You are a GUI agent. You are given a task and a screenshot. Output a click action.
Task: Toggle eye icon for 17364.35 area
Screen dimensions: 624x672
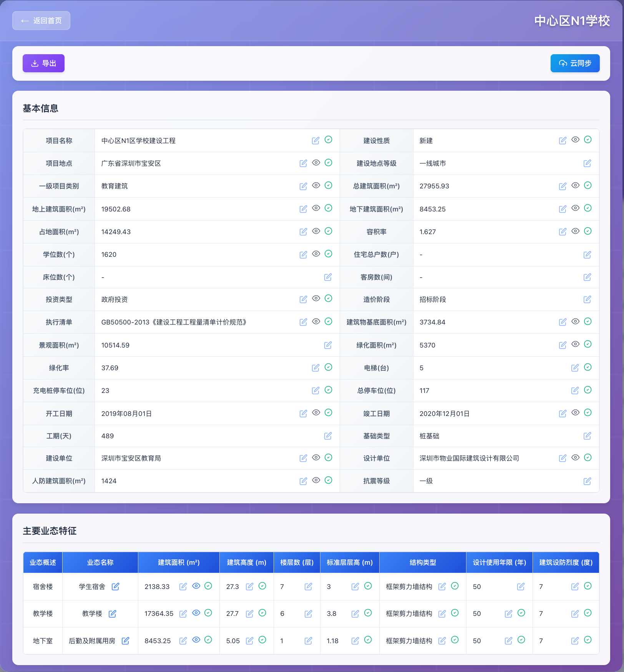(196, 613)
